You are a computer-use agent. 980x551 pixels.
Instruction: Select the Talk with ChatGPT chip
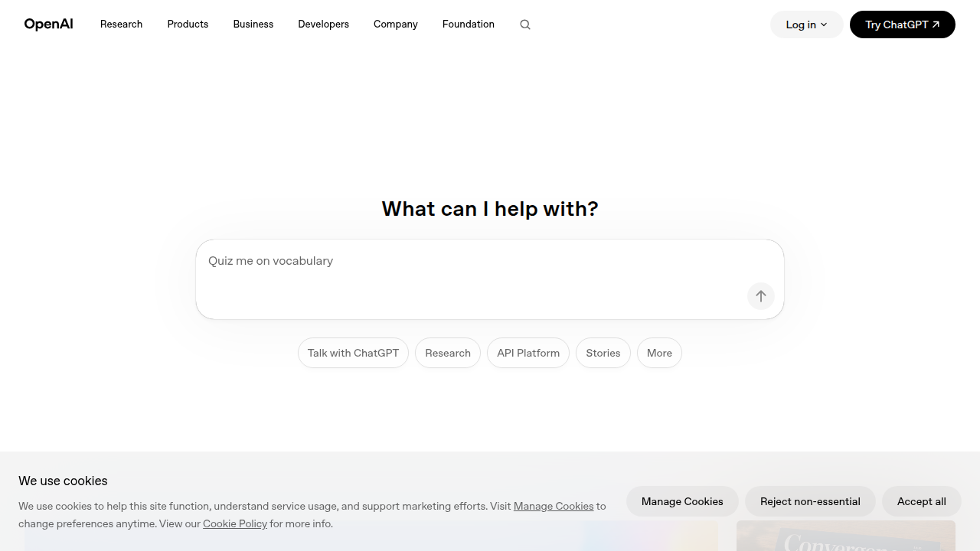coord(353,353)
